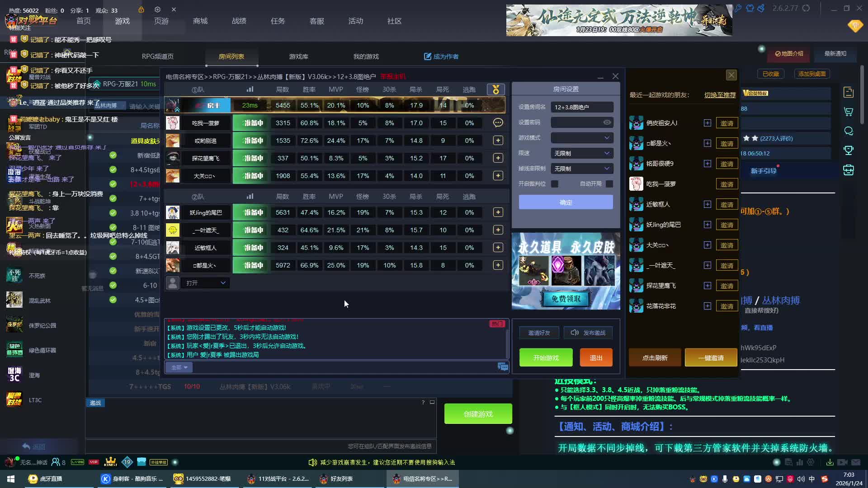Switch to 游戏库 tab

[298, 56]
